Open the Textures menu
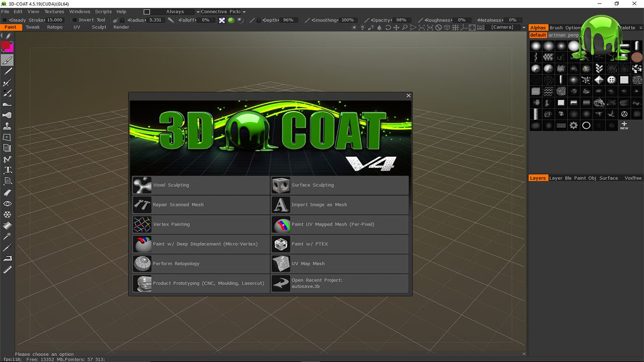The image size is (644, 362). coord(54,12)
